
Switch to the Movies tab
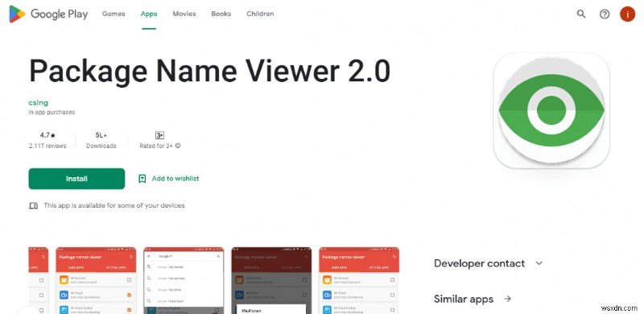184,14
